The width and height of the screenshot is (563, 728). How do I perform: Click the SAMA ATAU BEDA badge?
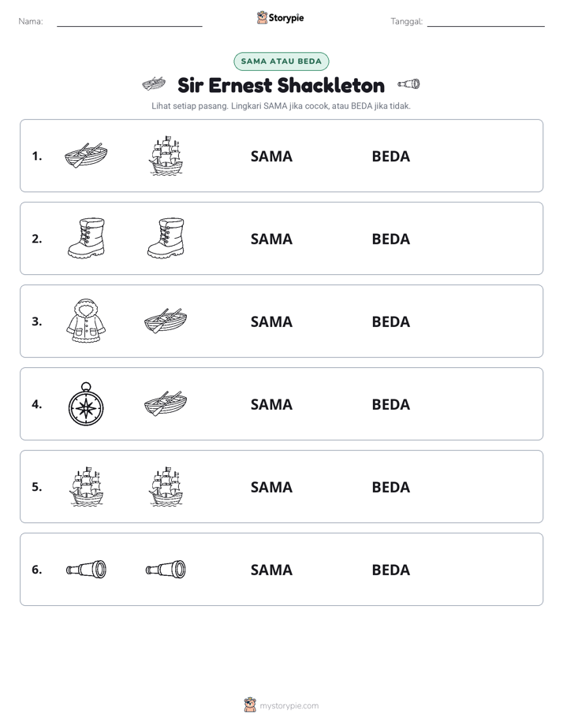[x=281, y=61]
